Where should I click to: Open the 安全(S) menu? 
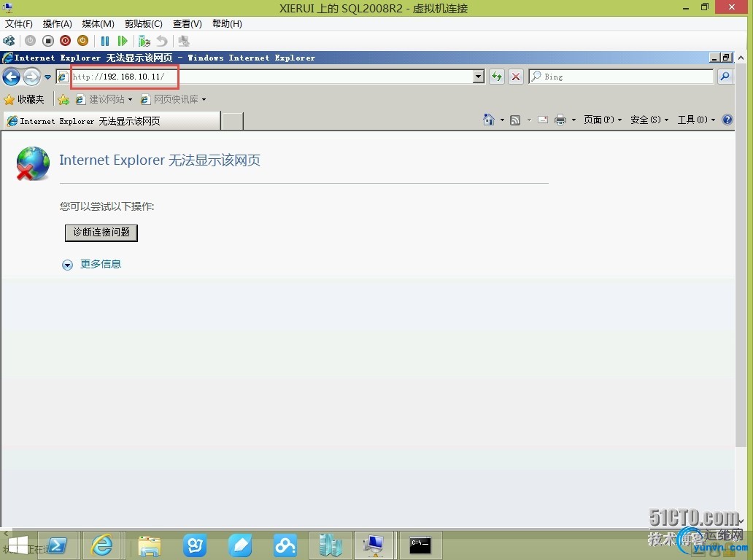click(x=649, y=120)
